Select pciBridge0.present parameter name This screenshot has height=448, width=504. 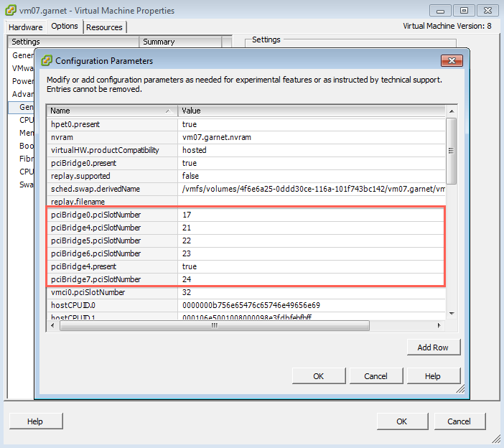[83, 163]
